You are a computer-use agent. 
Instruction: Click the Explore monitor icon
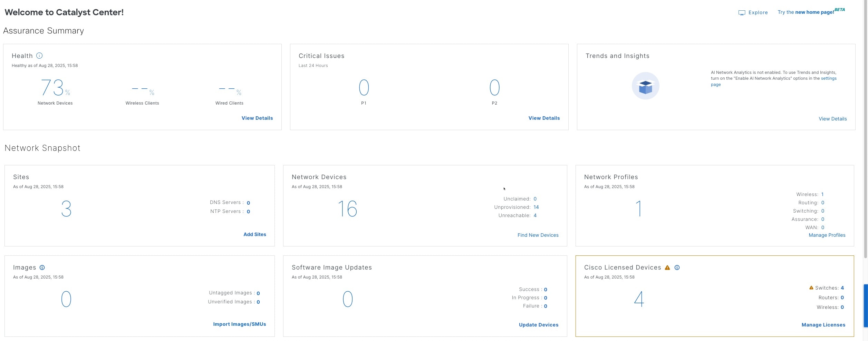pos(742,12)
